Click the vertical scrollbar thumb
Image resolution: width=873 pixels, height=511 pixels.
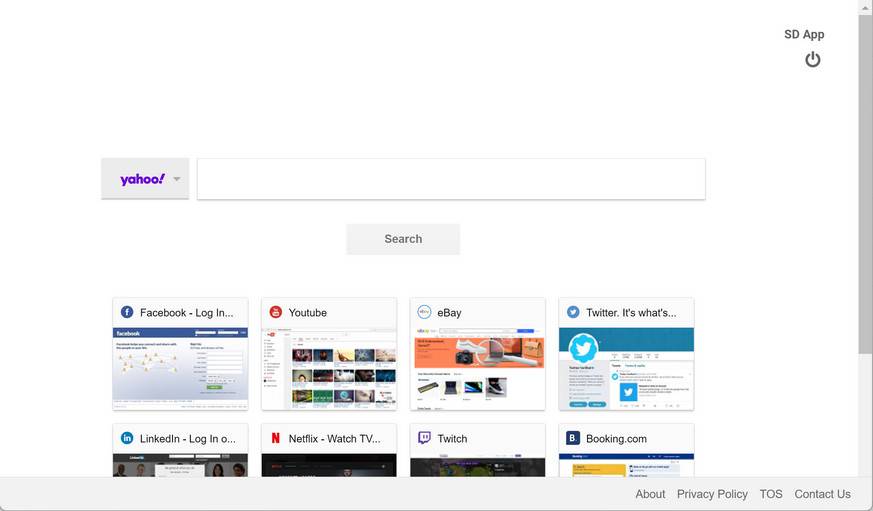pos(865,184)
